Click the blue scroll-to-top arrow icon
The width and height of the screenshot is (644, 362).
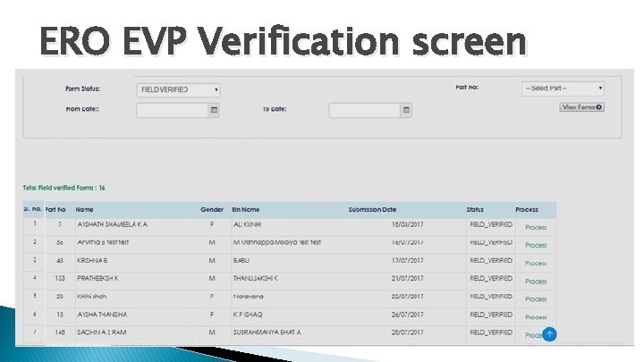(549, 334)
